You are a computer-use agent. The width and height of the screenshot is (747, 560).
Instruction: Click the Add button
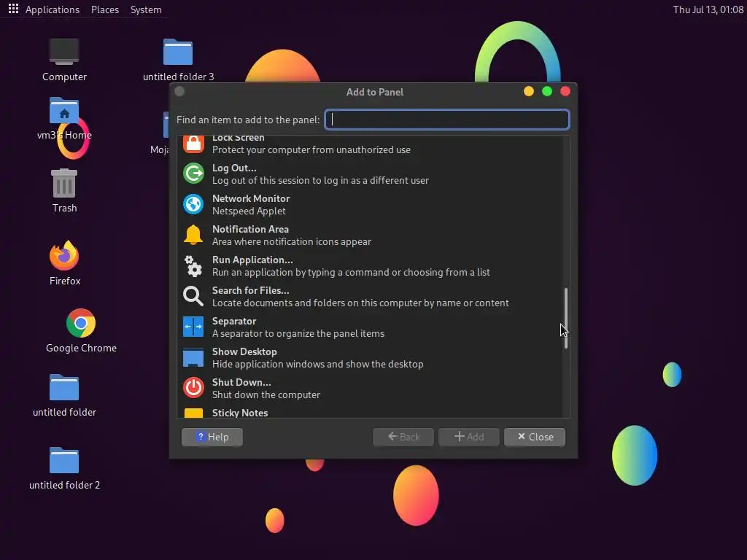click(469, 437)
